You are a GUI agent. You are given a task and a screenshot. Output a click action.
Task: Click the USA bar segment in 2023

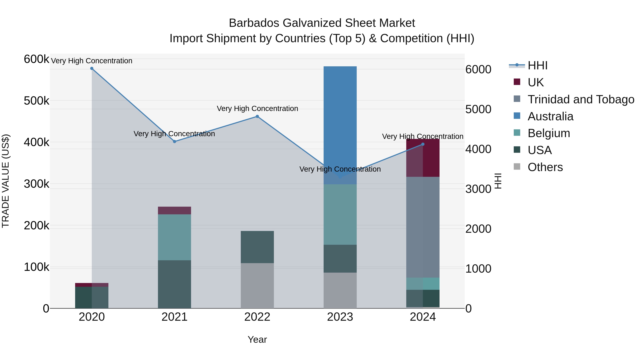tap(340, 259)
